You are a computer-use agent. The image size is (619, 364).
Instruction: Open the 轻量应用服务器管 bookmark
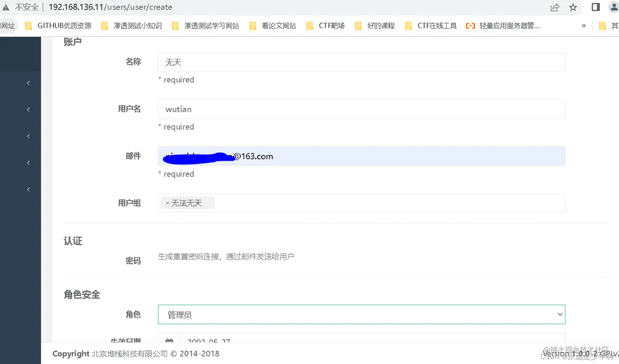tap(503, 26)
